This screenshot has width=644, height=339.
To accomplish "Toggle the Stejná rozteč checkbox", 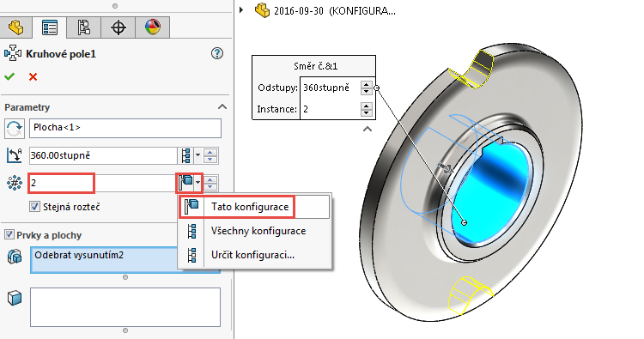I will [x=35, y=207].
